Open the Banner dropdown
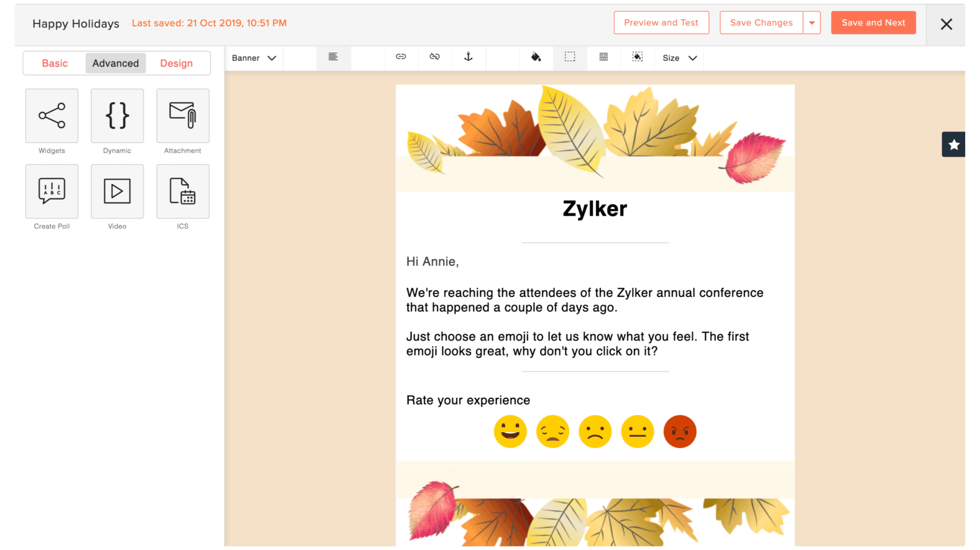980x550 pixels. (x=254, y=58)
